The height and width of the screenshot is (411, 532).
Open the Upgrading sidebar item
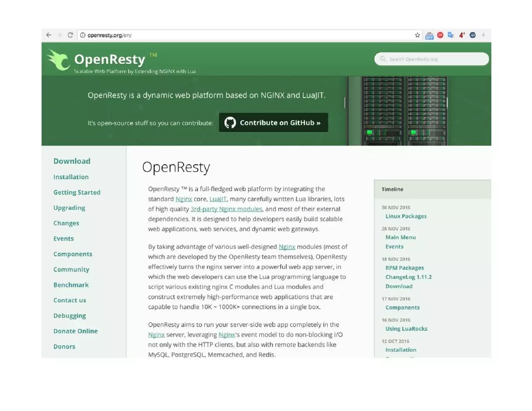coord(69,208)
